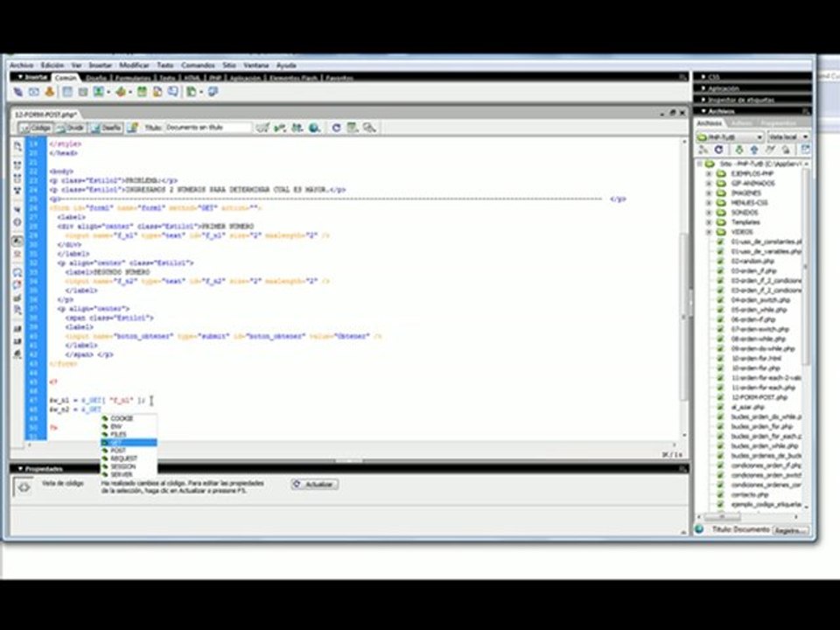
Task: Click the green Get Files arrow icon
Action: [x=739, y=150]
